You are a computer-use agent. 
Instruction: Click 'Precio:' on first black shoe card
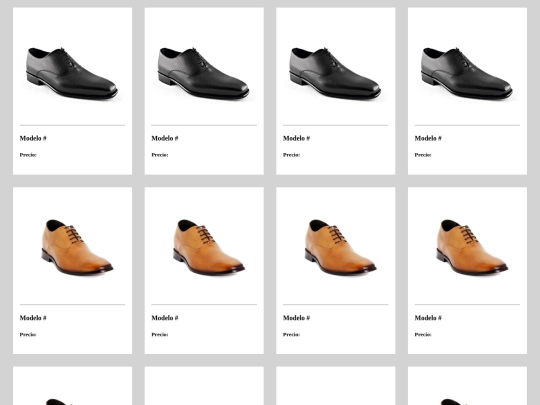28,155
